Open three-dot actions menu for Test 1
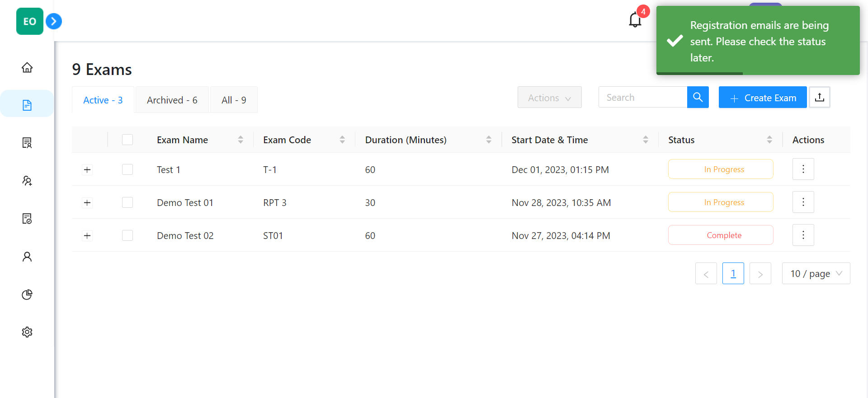 (x=803, y=169)
